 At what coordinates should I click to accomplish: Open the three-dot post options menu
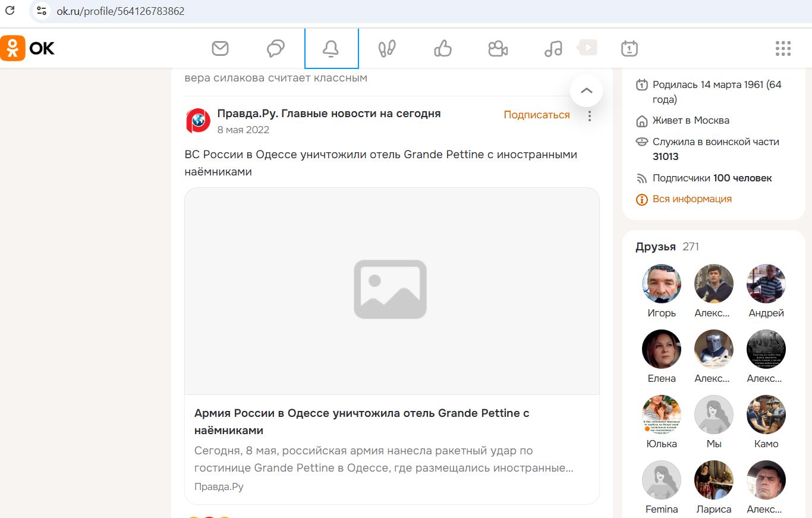(x=589, y=116)
